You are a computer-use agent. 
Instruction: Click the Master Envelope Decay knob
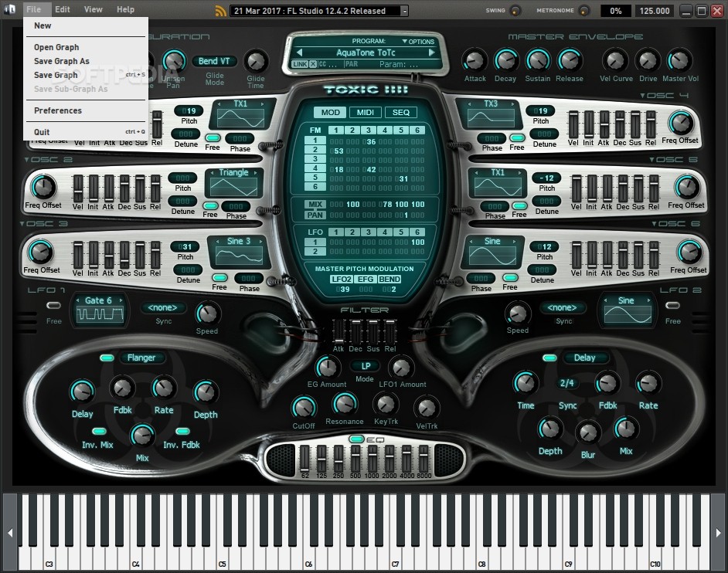pyautogui.click(x=505, y=60)
